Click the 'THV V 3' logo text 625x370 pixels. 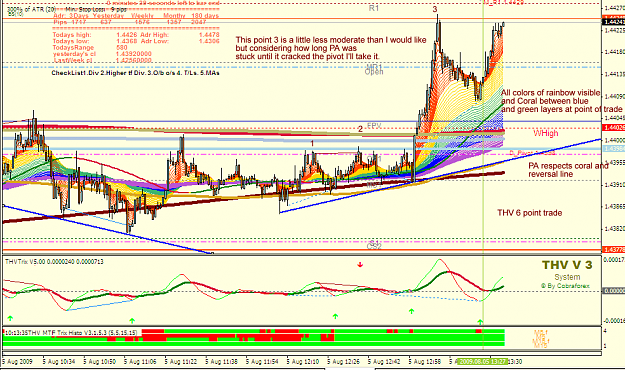(567, 265)
